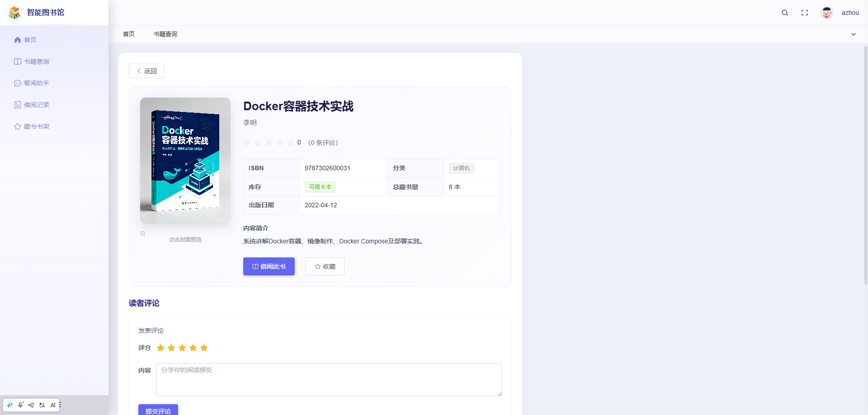Click the 收藏 favorite button
Viewport: 868px width, 415px height.
(325, 266)
